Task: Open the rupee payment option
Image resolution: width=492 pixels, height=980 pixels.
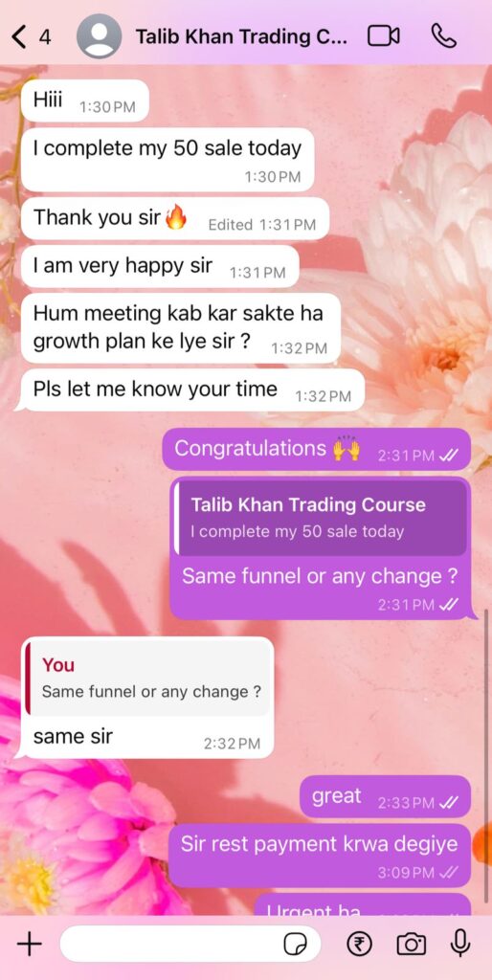Action: point(360,944)
